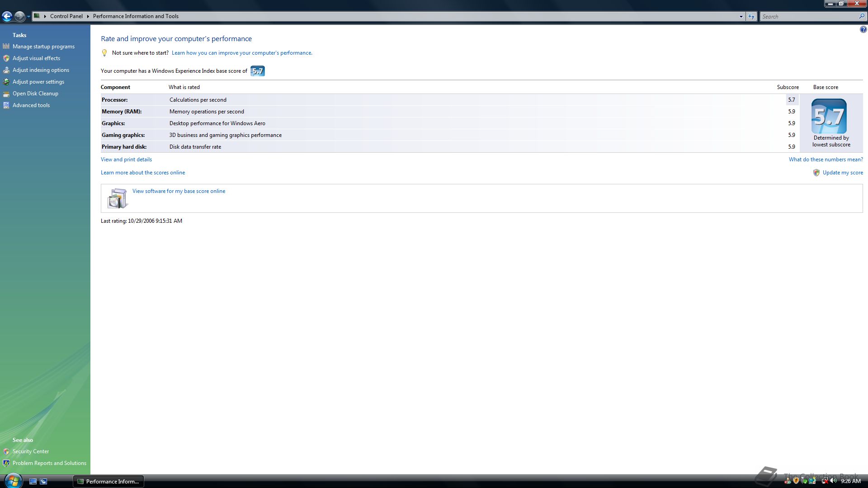The height and width of the screenshot is (488, 868).
Task: Click the disconnected network tray icon
Action: 825,481
